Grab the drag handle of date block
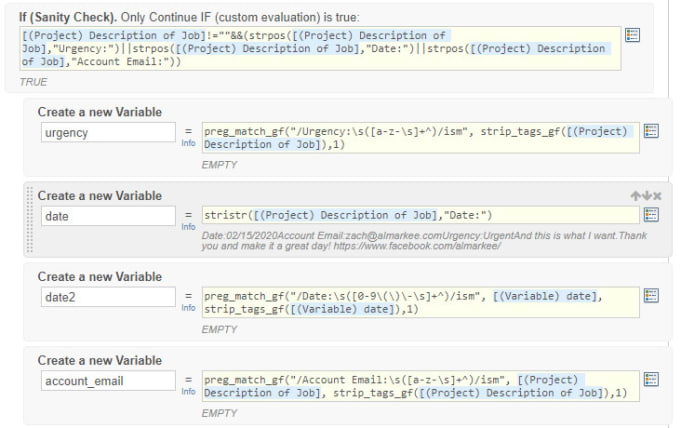 (29, 219)
